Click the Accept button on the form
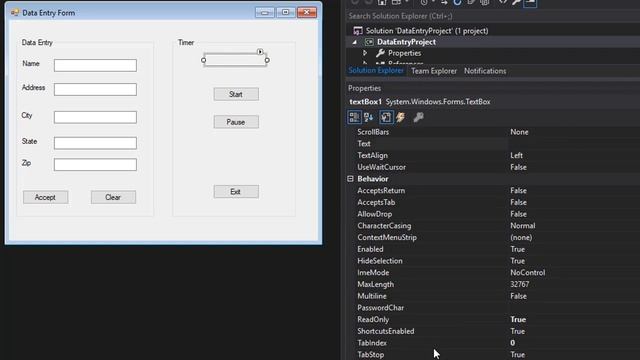The height and width of the screenshot is (360, 640). (45, 197)
